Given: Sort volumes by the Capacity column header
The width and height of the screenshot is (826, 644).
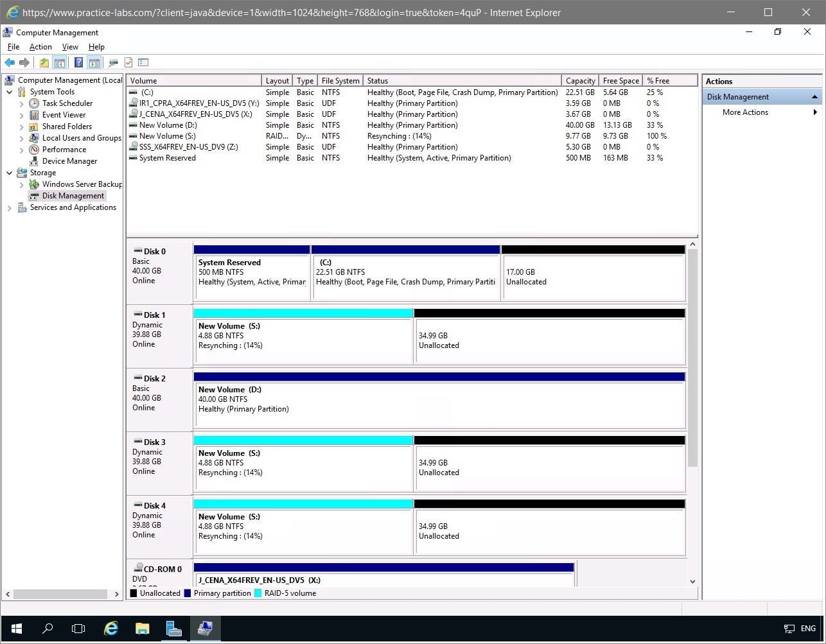Looking at the screenshot, I should (580, 81).
